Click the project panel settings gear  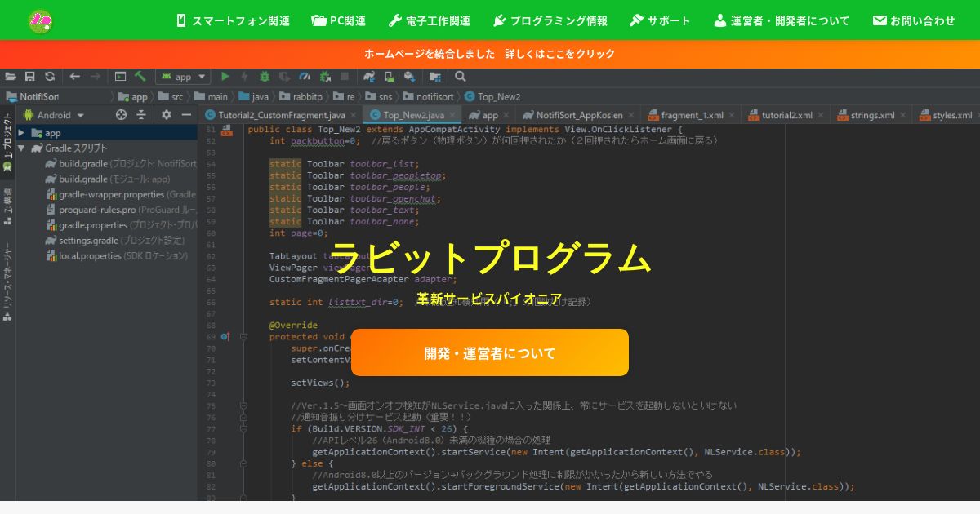(x=167, y=115)
